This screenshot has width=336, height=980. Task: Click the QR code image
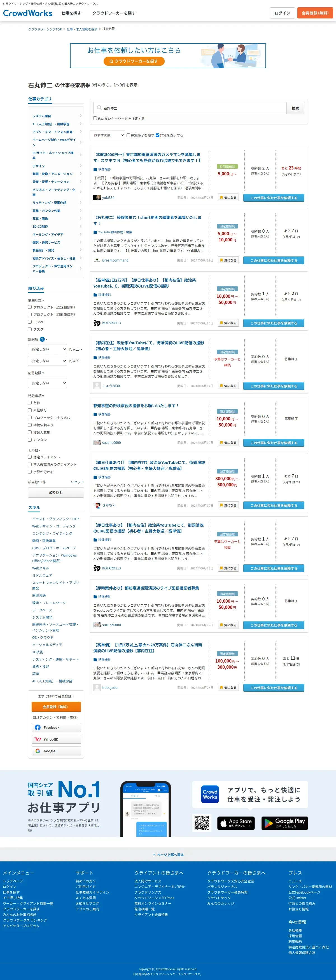(202, 823)
